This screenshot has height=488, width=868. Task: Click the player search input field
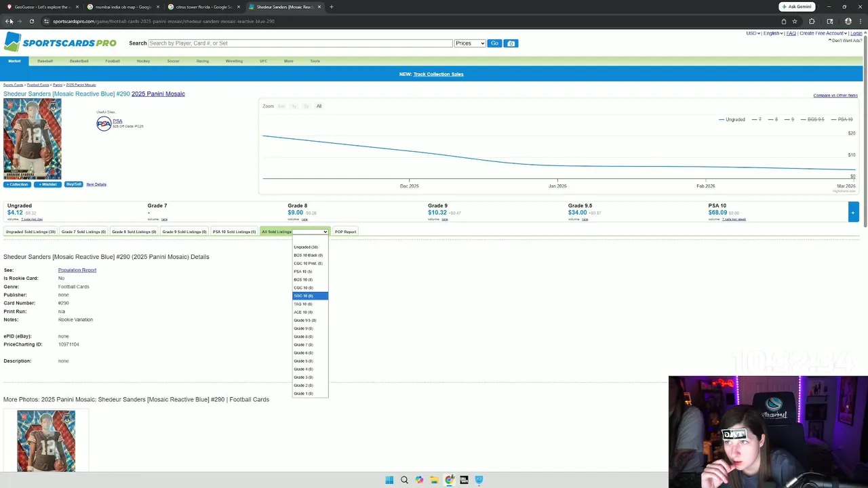[300, 43]
